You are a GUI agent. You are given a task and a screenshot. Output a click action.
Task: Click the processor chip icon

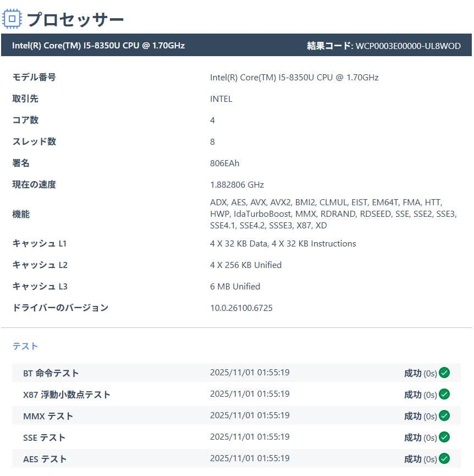12,19
